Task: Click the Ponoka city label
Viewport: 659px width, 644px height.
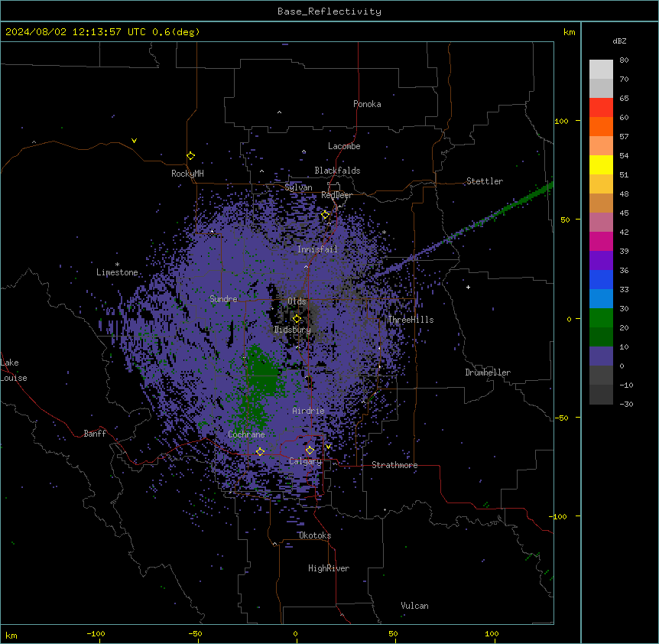Action: click(x=367, y=104)
